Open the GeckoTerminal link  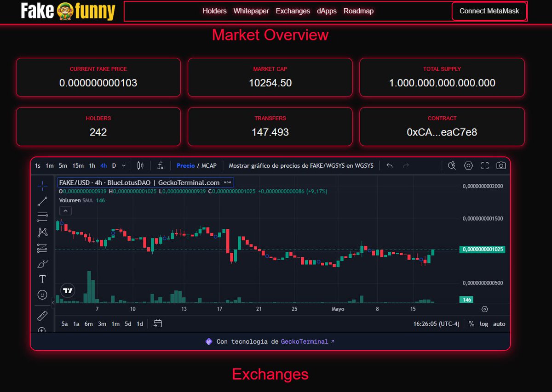[308, 342]
